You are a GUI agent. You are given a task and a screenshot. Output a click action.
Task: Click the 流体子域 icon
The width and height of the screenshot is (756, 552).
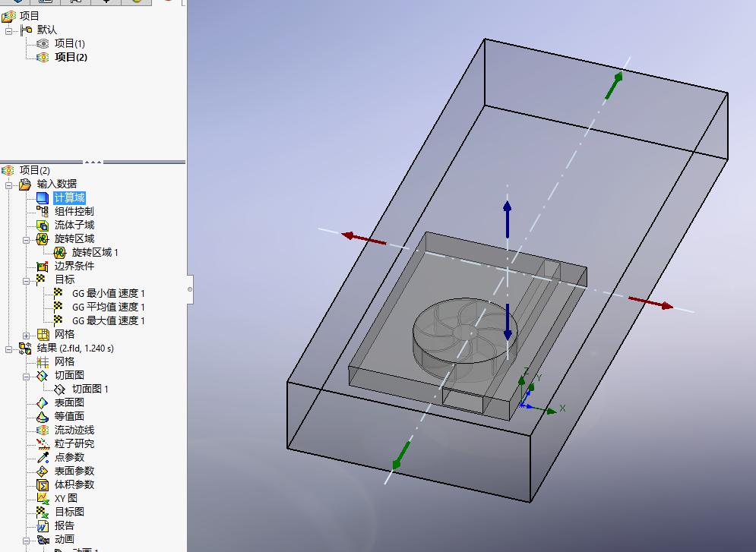(x=43, y=225)
